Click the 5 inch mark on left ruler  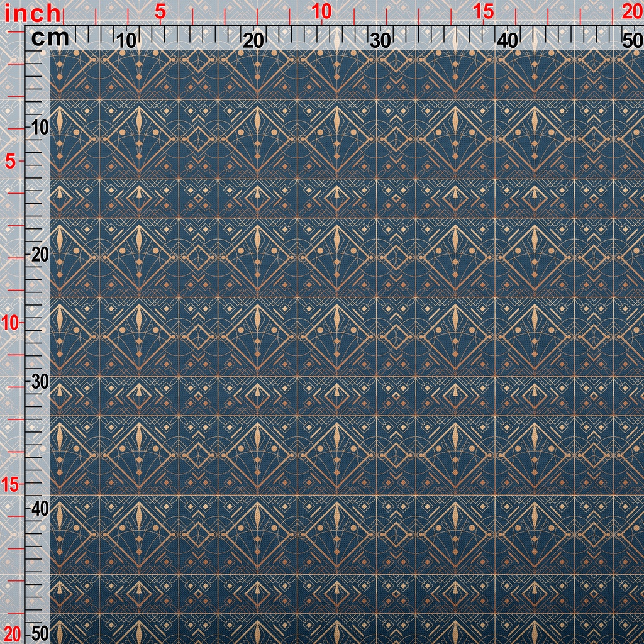(x=11, y=162)
